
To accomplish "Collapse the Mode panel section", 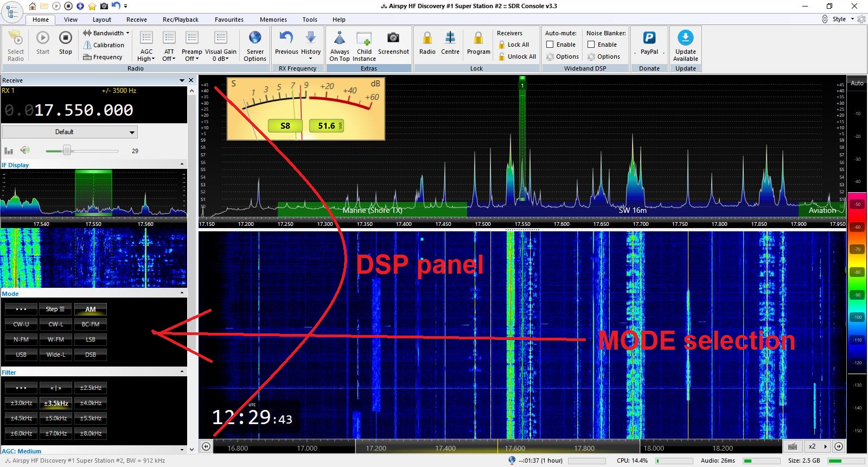I will tap(182, 293).
